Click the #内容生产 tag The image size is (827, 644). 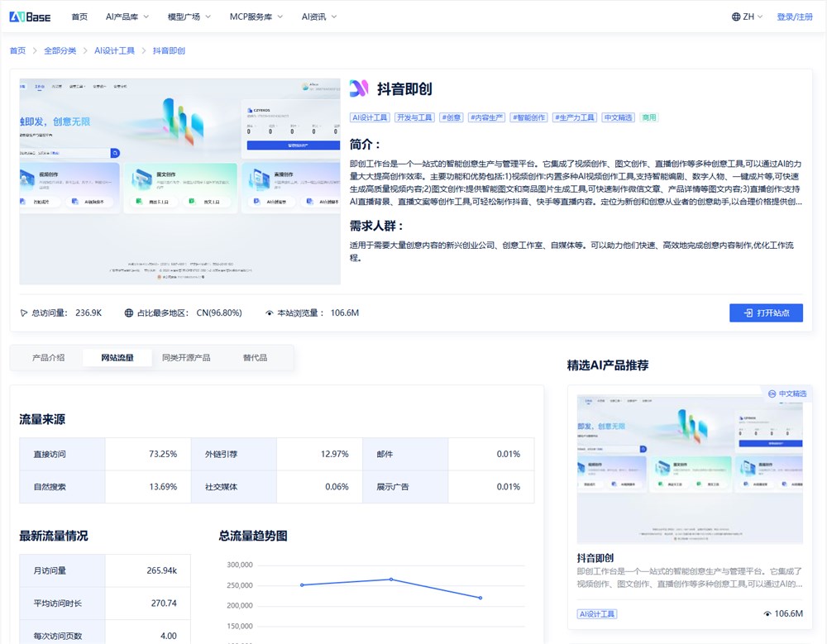[x=487, y=117]
